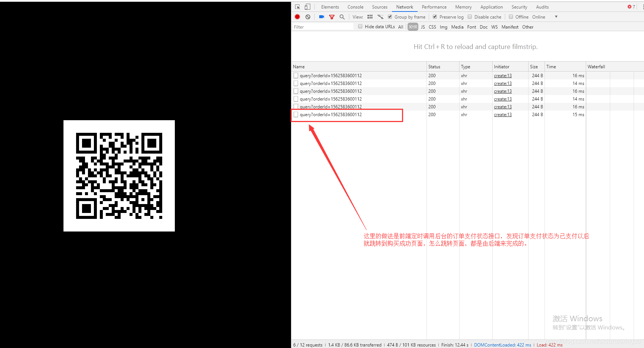Click 'DOMContentLoaded: 422 ms' status entry
The image size is (644, 348).
(503, 345)
